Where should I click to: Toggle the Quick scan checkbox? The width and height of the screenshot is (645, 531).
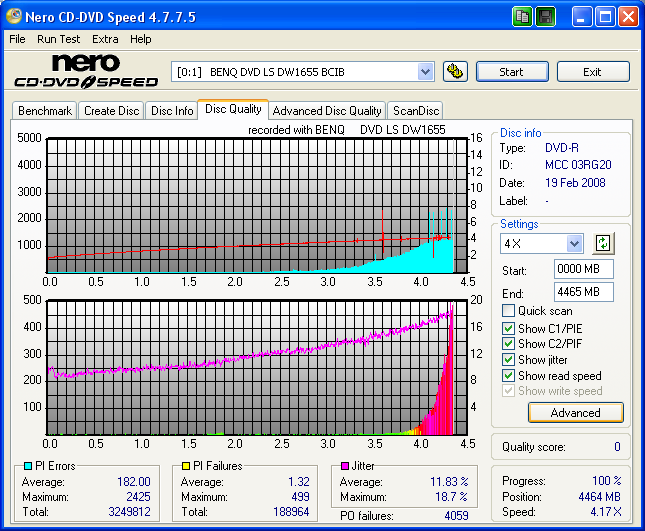pos(508,311)
